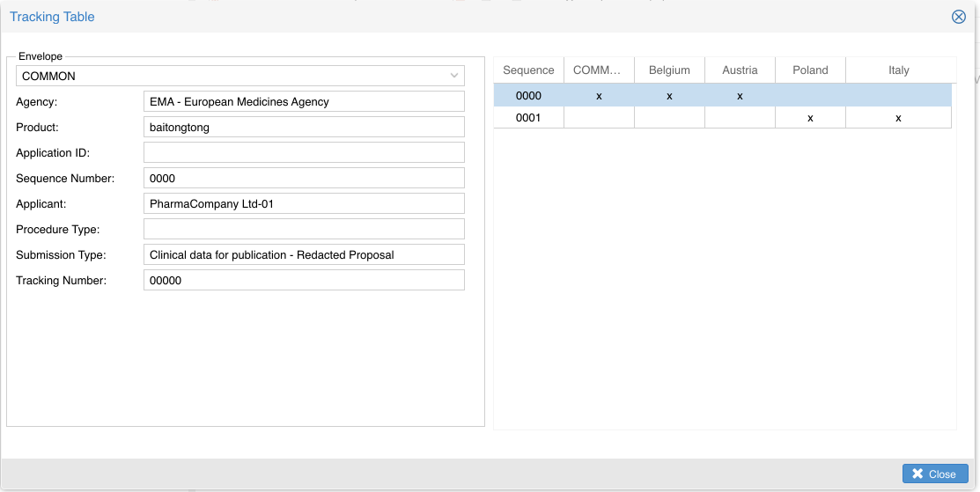Click the Austria column header
Viewport: 980px width, 492px height.
click(740, 70)
